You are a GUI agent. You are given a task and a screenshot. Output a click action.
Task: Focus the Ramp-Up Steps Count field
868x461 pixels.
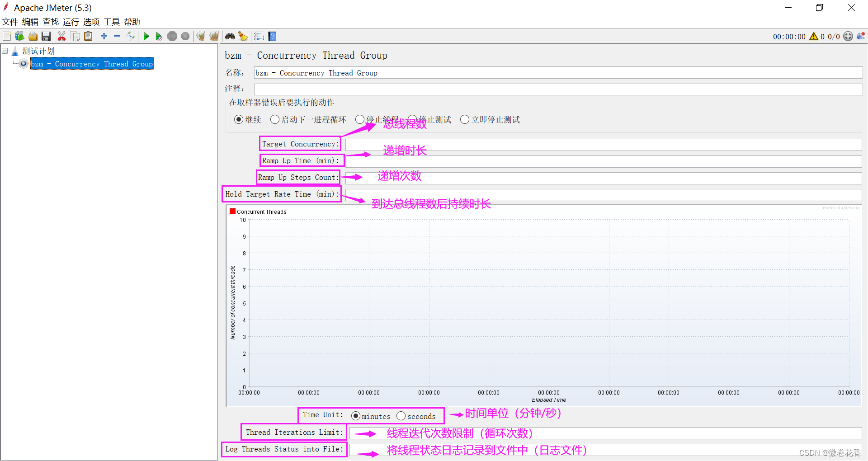604,178
